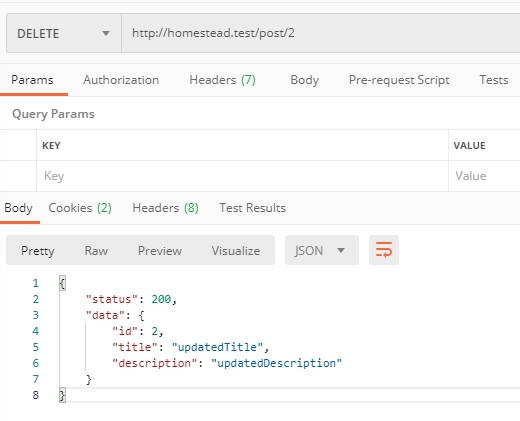Open the request Body tab
This screenshot has height=421, width=520.
click(304, 80)
